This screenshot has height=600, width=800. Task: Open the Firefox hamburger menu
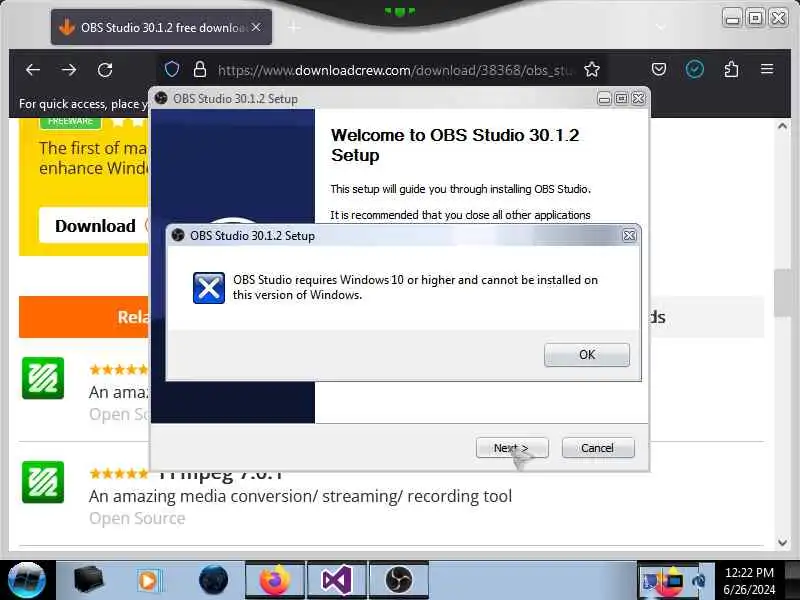767,69
